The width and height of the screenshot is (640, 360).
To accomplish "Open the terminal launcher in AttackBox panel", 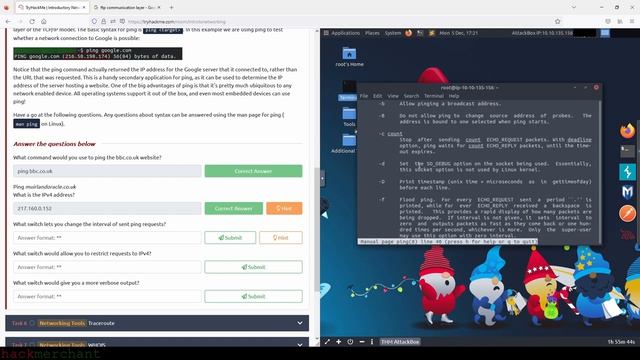I will coord(420,33).
